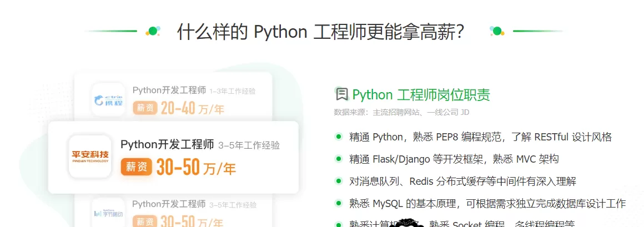This screenshot has height=227, width=644.
Task: Click the line 熟悉 MySQL 的基本原理
Action: click(487, 203)
